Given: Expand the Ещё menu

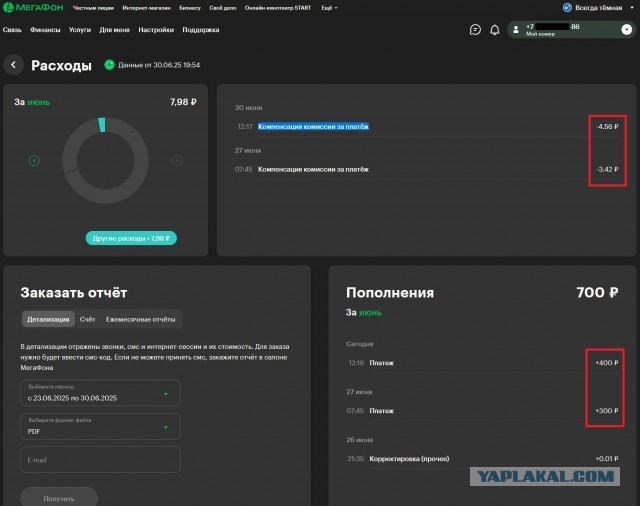Looking at the screenshot, I should point(329,8).
